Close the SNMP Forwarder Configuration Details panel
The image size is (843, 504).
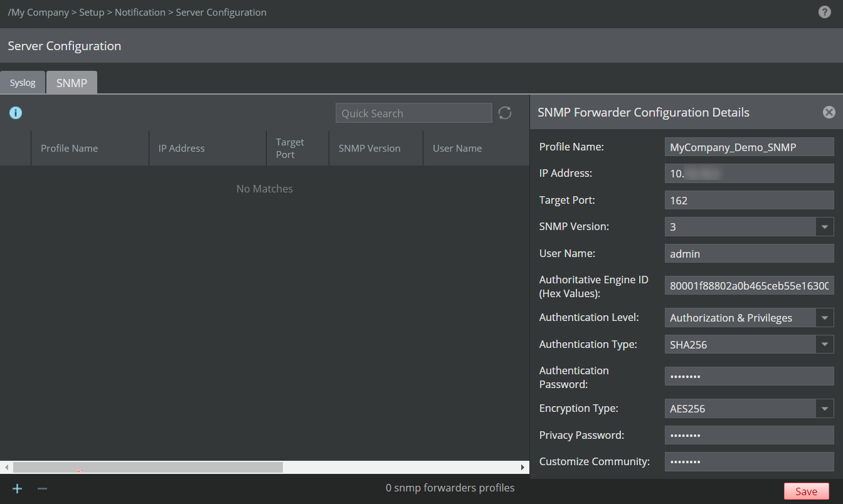click(829, 112)
